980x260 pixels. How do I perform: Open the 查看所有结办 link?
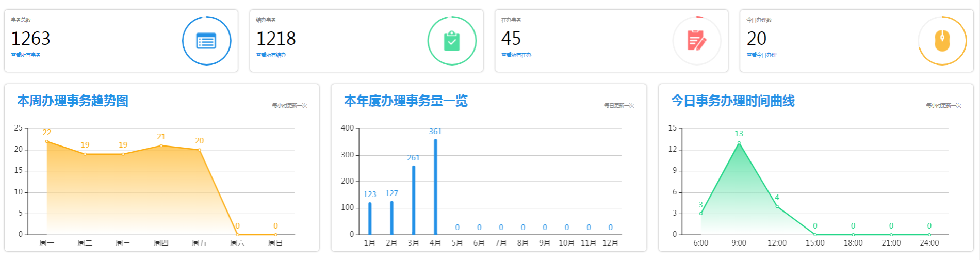click(271, 55)
